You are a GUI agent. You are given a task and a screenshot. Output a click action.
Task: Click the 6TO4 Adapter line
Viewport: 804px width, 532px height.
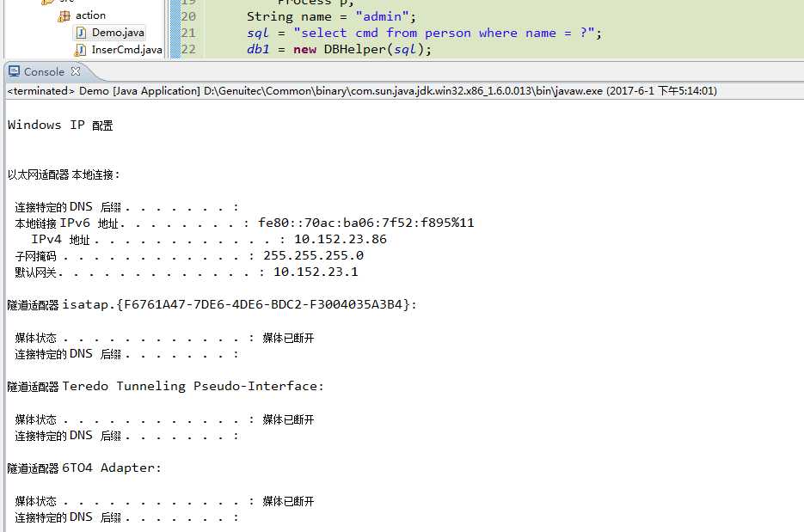click(84, 468)
